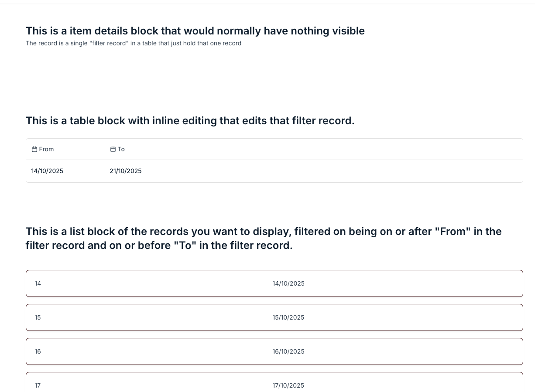This screenshot has width=535, height=392.
Task: Select the From column header label
Action: (x=46, y=149)
